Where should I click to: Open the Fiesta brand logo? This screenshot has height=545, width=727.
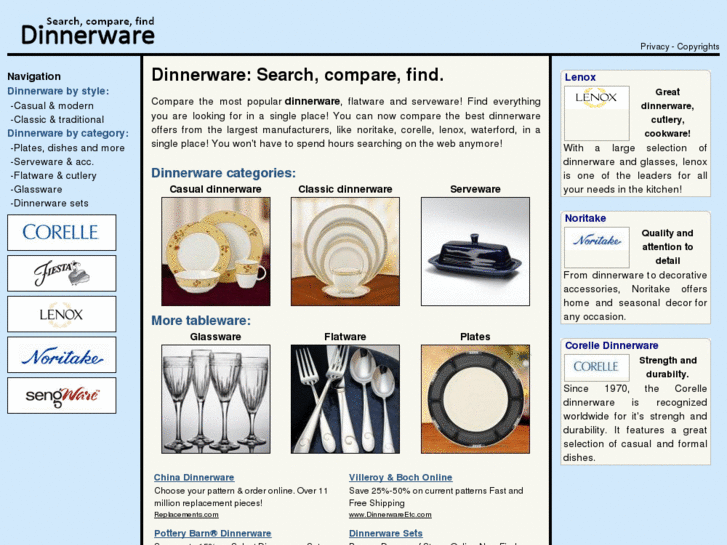click(x=62, y=273)
